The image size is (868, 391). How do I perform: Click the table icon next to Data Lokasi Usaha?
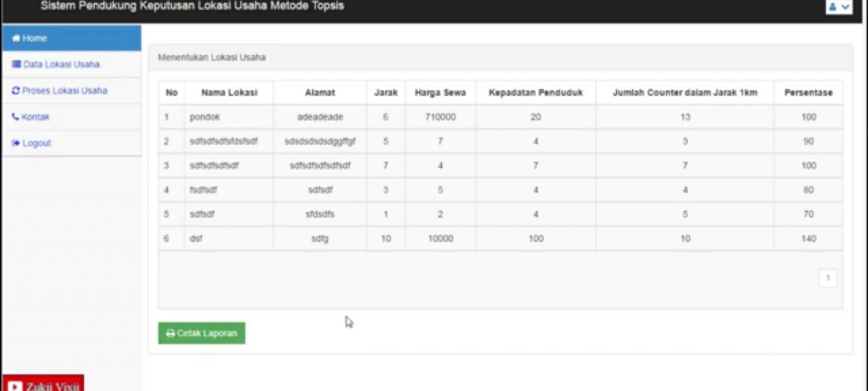(16, 64)
